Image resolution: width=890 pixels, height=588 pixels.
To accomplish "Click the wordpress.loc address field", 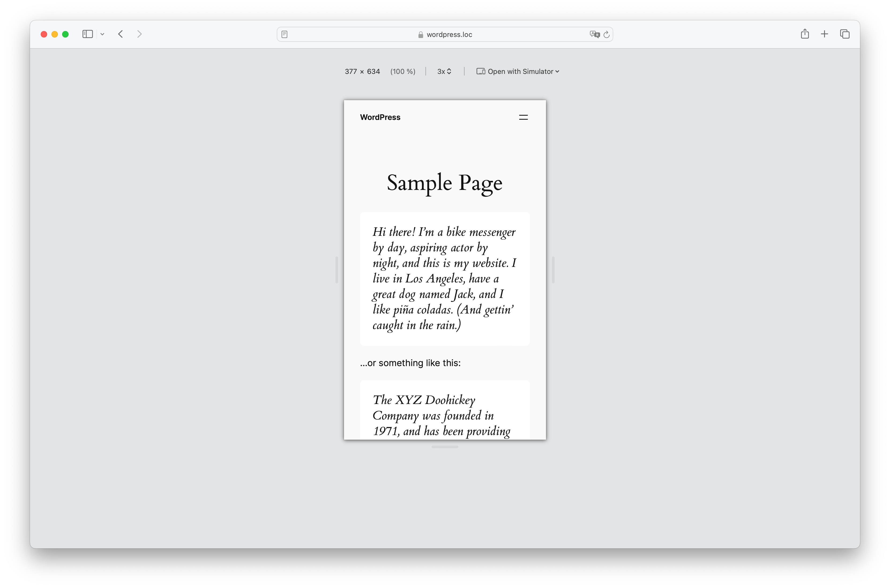I will [x=445, y=35].
